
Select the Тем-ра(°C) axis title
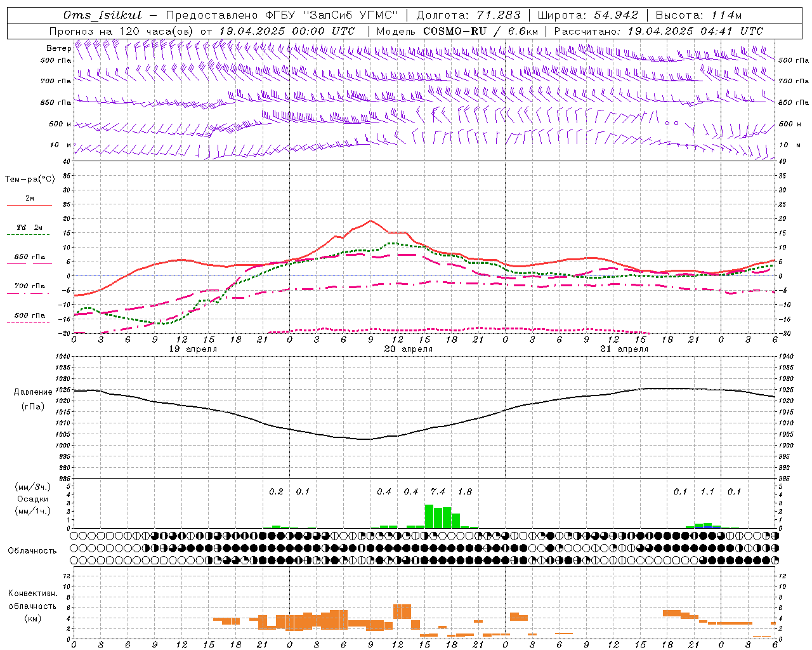(x=30, y=180)
